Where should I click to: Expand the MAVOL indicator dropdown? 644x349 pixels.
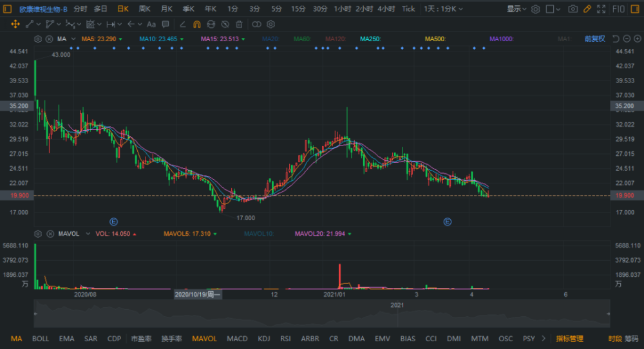tap(88, 234)
